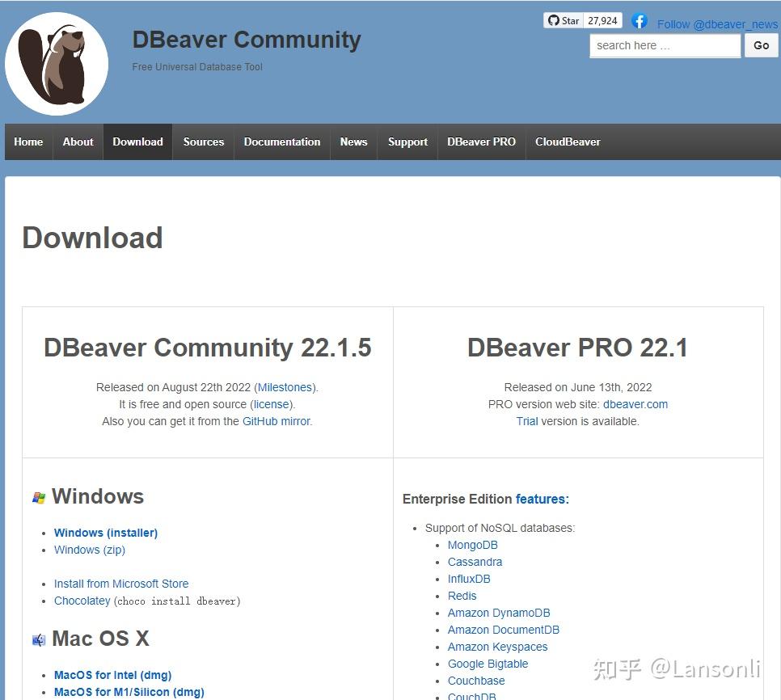Click the Windows logo icon
The width and height of the screenshot is (781, 700).
[39, 497]
